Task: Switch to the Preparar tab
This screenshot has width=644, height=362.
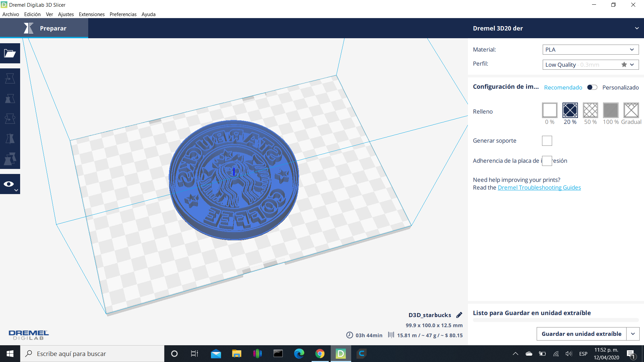Action: pyautogui.click(x=44, y=28)
